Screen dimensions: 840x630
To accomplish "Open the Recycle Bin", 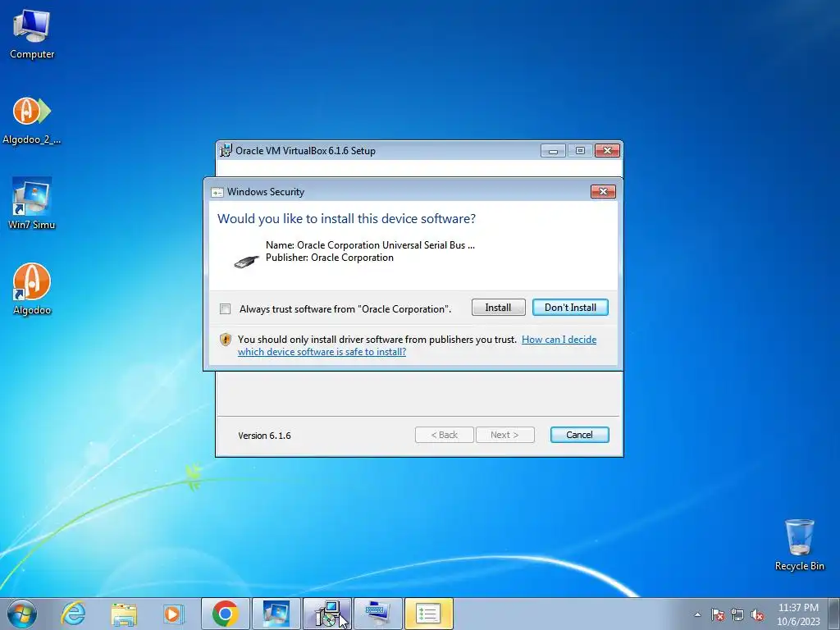I will click(799, 545).
